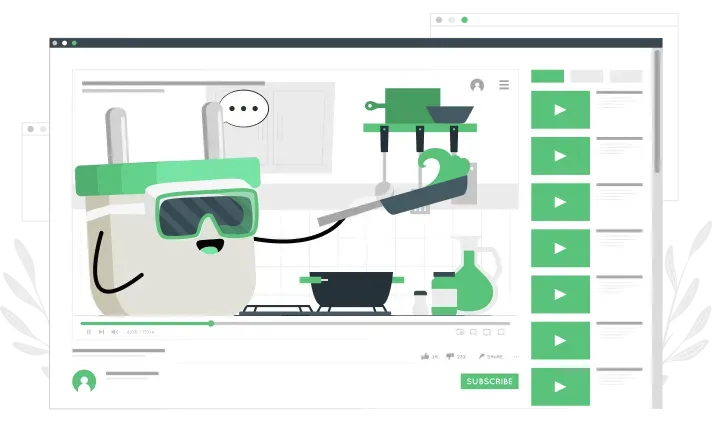Click third of four right-side player control icons
This screenshot has width=712, height=436.
pyautogui.click(x=487, y=332)
